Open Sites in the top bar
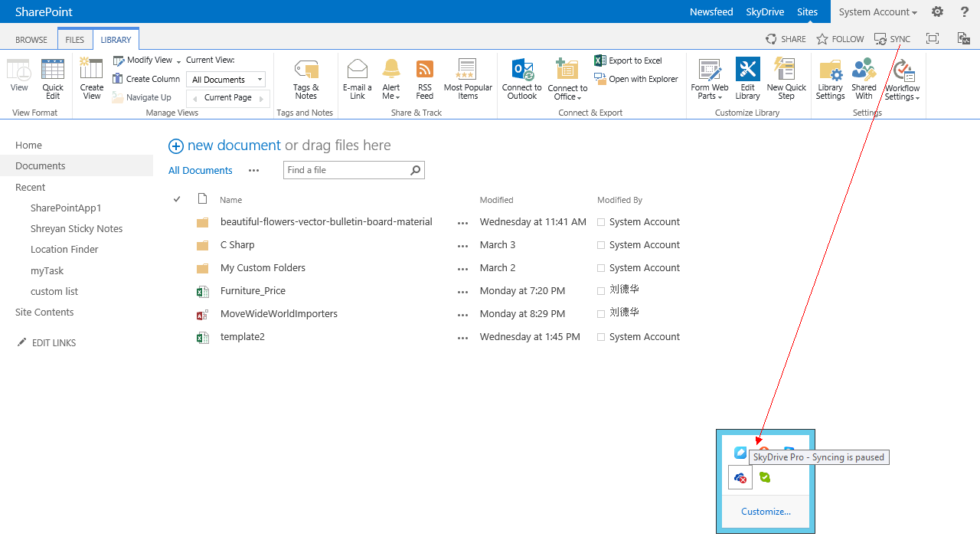The image size is (980, 540). click(807, 11)
